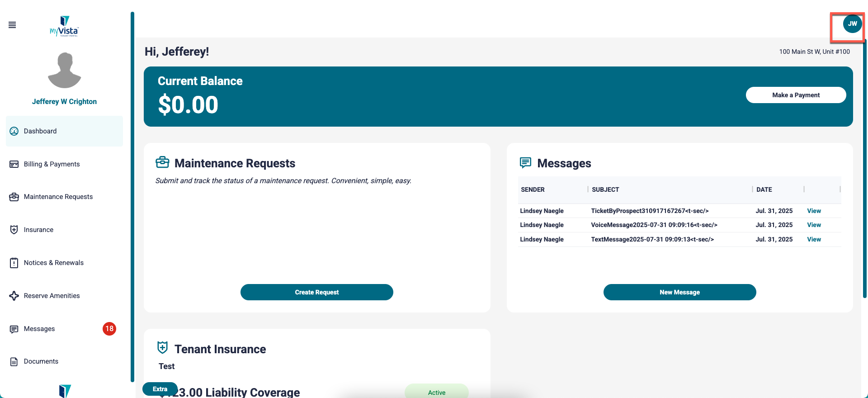Click the page vertical scrollbar
This screenshot has height=398, width=868.
coord(865,167)
